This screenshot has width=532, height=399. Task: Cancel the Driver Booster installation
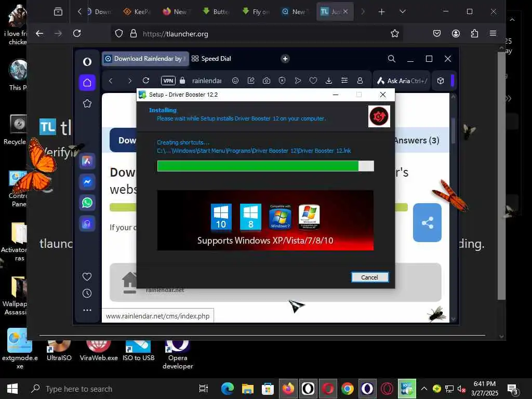click(370, 277)
